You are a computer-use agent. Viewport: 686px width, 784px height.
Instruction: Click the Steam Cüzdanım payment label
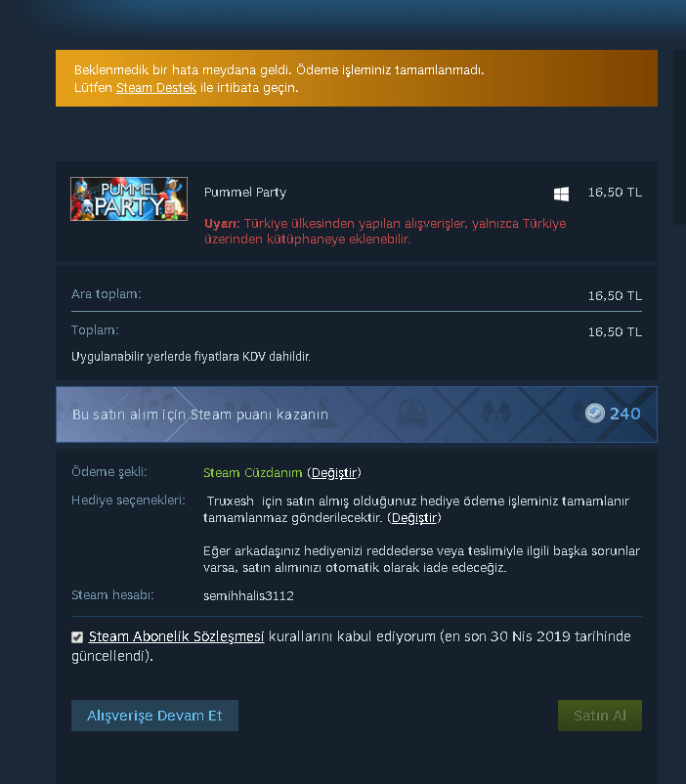coord(252,473)
